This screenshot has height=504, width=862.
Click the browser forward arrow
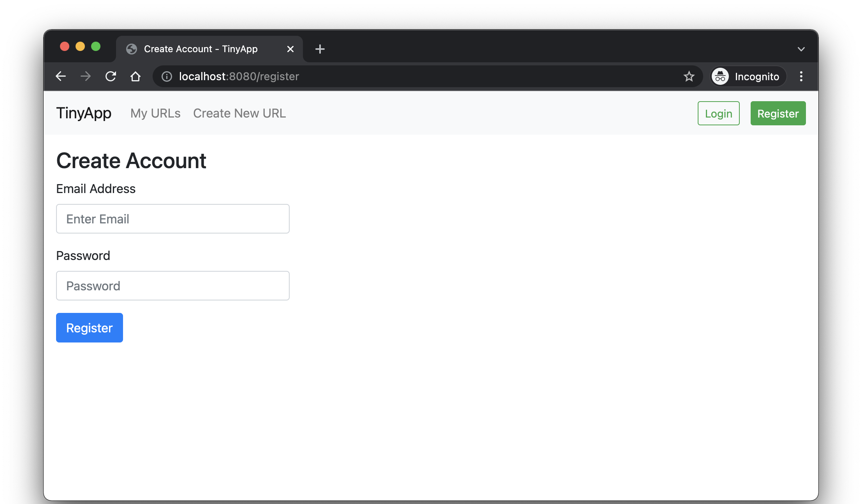[86, 76]
